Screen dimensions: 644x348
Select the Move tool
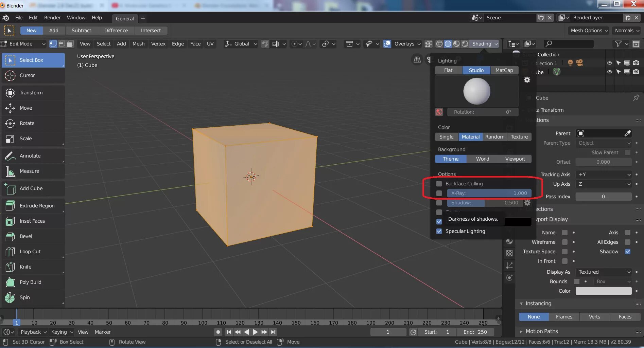click(x=33, y=108)
